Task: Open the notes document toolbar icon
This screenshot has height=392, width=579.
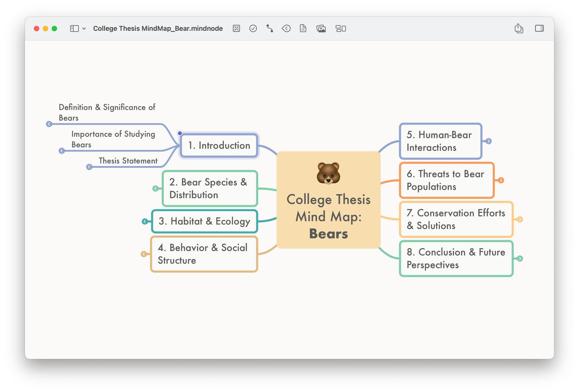Action: click(303, 28)
